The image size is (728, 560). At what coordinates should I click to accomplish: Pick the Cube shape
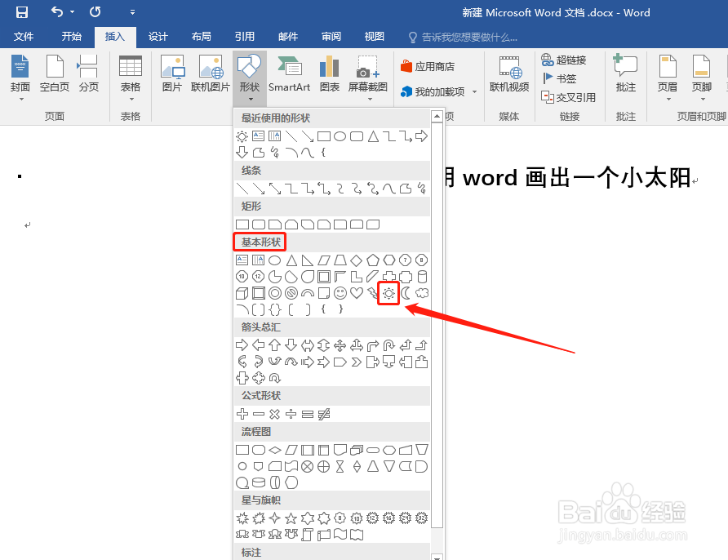tap(242, 293)
